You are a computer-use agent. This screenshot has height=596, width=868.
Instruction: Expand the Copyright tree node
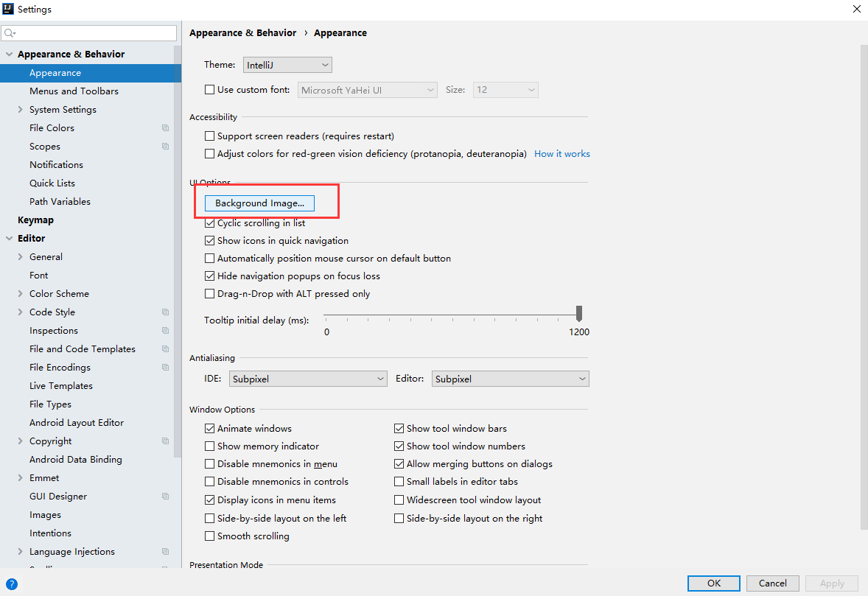tap(21, 441)
